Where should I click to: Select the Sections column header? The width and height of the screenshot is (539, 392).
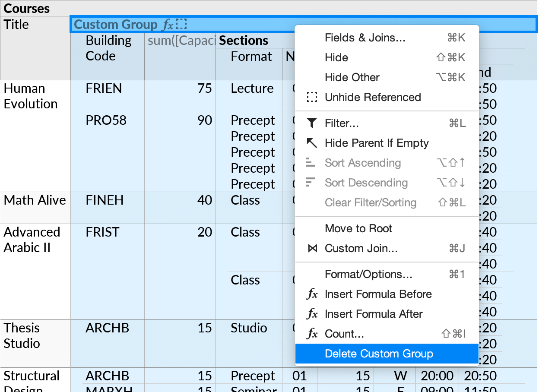point(243,40)
